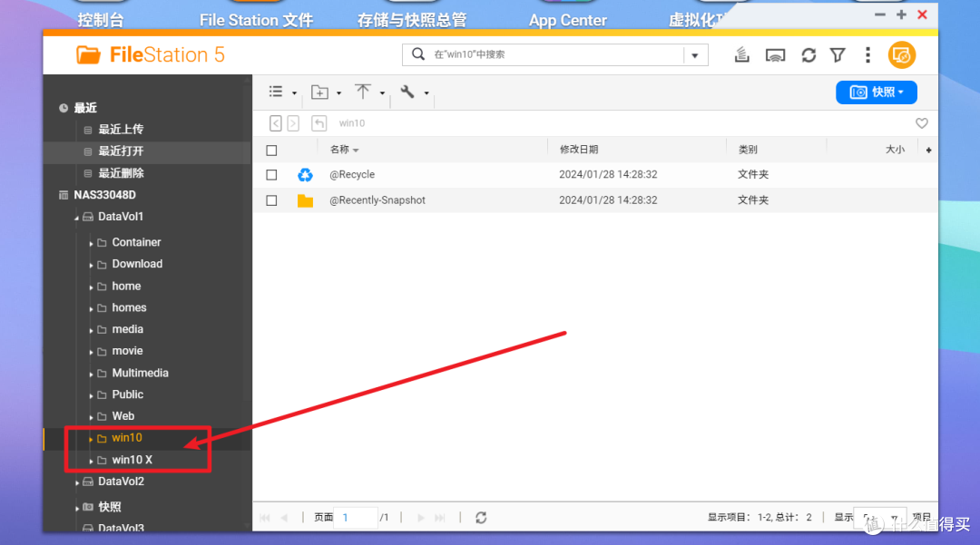
Task: Click the upload arrow icon
Action: [x=362, y=92]
